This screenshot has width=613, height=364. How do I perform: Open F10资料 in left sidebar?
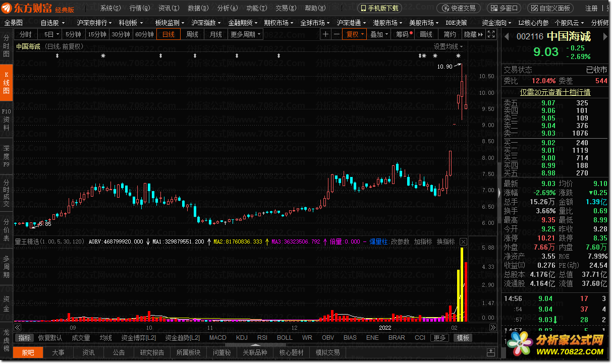pos(7,119)
